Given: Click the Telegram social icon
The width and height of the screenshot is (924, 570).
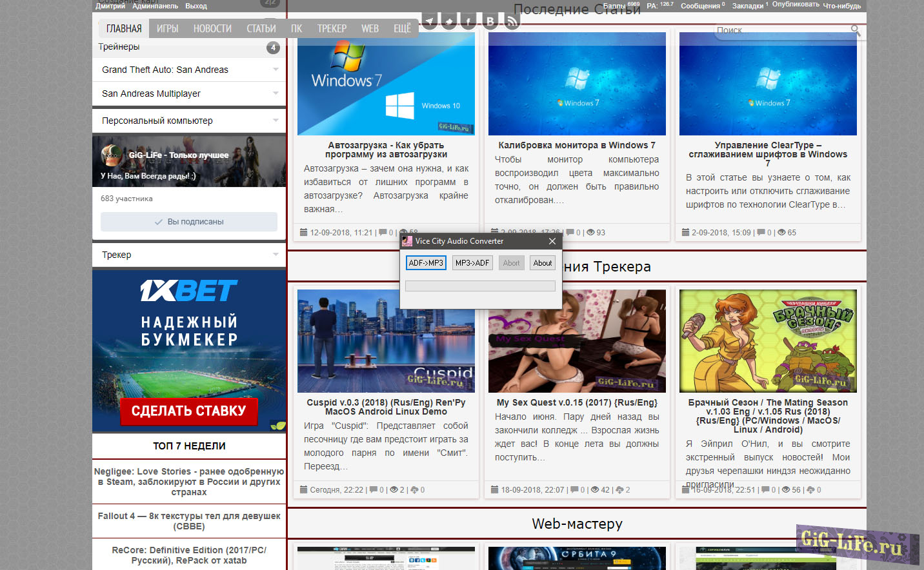Looking at the screenshot, I should point(430,21).
